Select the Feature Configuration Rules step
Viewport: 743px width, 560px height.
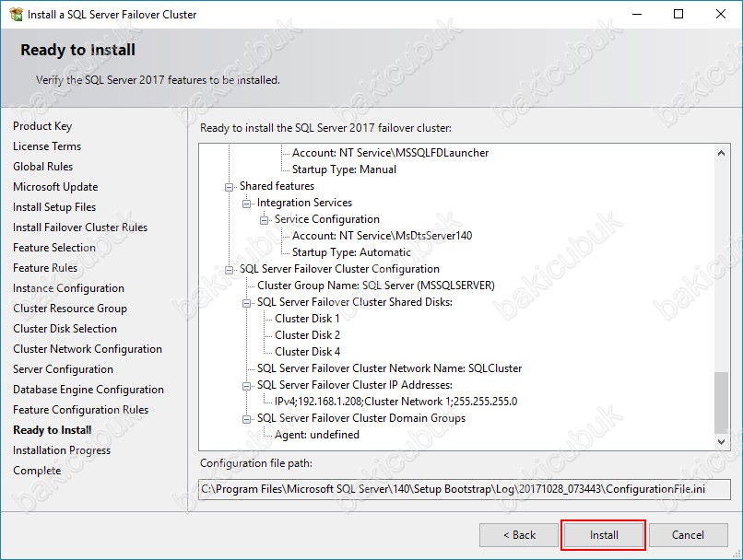click(80, 410)
